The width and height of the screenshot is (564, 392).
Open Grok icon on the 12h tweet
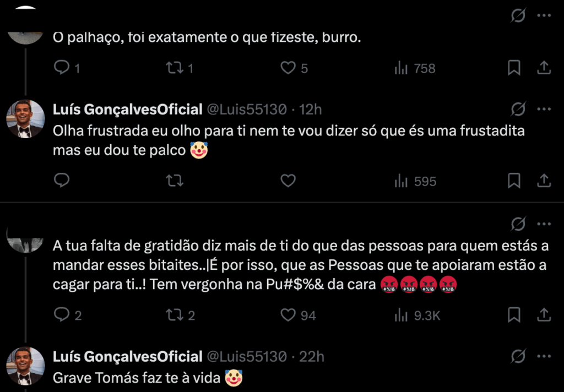[x=518, y=109]
